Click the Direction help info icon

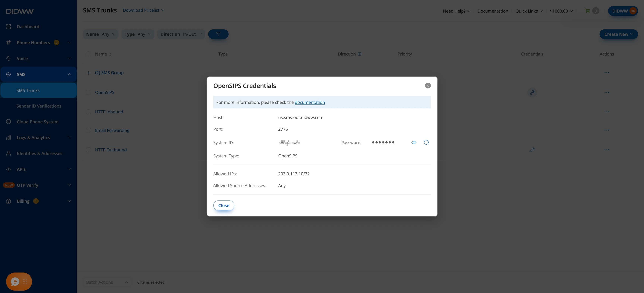[359, 54]
